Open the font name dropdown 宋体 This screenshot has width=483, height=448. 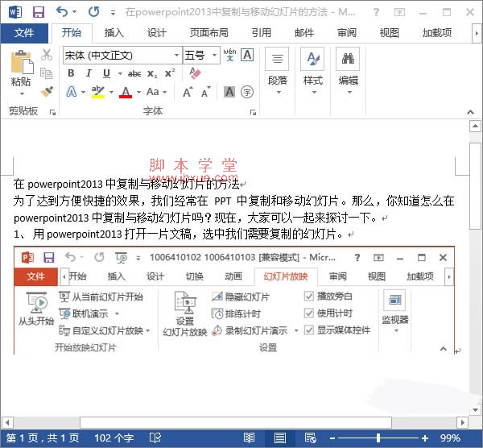(x=176, y=55)
